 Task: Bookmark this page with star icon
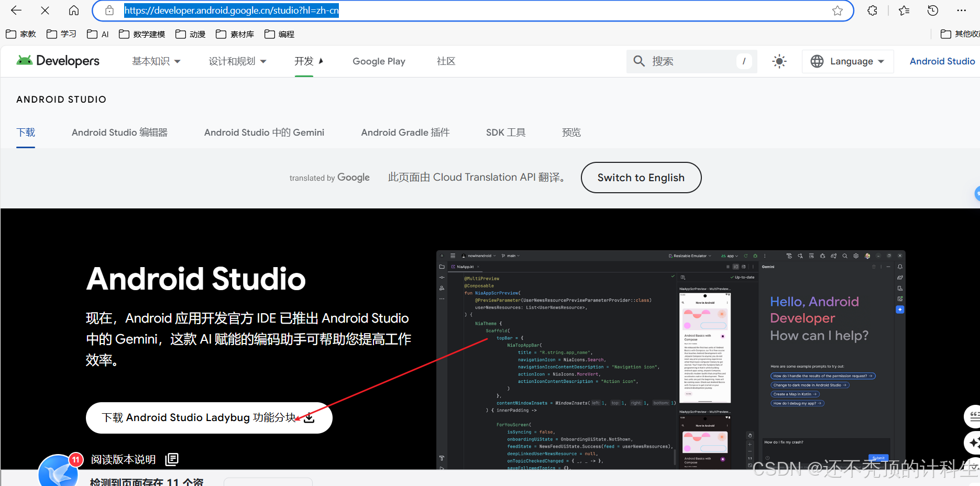(x=838, y=10)
